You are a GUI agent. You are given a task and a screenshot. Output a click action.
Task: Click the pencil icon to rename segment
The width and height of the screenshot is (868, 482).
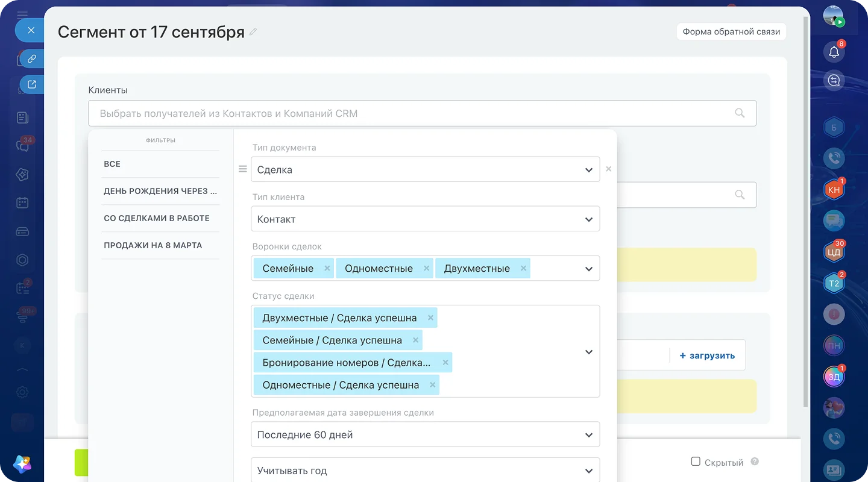(x=253, y=32)
